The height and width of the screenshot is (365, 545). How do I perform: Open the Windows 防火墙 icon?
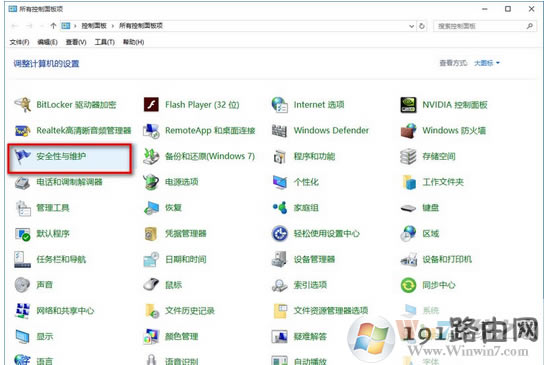(x=408, y=130)
